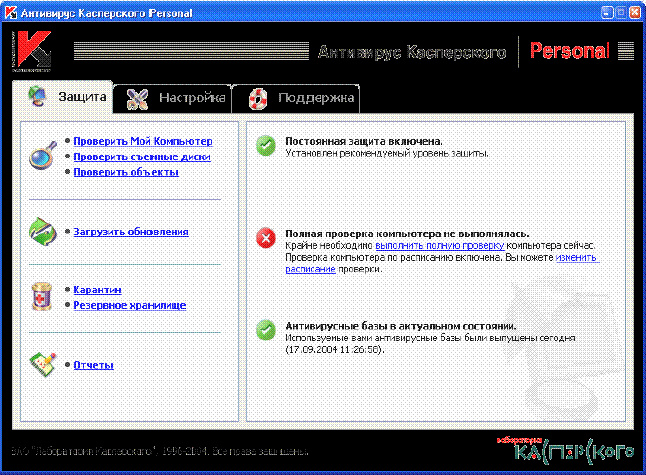The width and height of the screenshot is (646, 475).
Task: Click the crossed tools Настройка icon
Action: 137,98
